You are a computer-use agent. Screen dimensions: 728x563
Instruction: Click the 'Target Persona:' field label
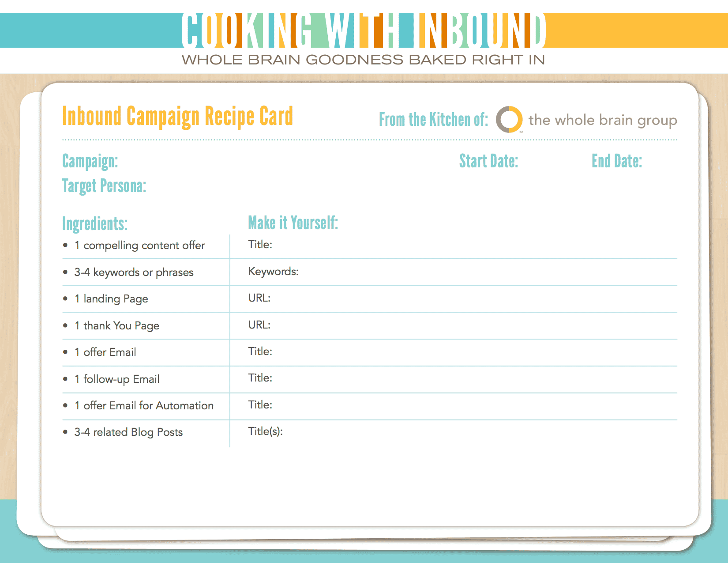point(104,186)
